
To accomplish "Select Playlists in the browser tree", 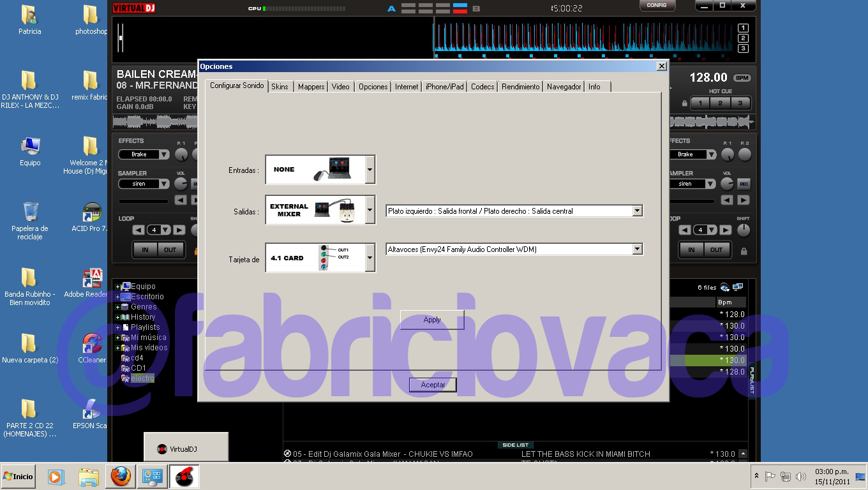I will coord(145,327).
